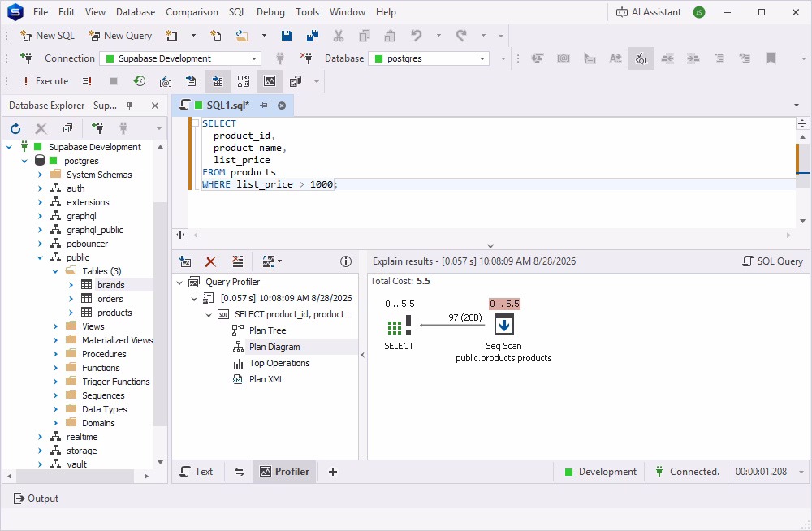Click the plus icon to add a view tab
Image resolution: width=812 pixels, height=531 pixels.
tap(333, 472)
